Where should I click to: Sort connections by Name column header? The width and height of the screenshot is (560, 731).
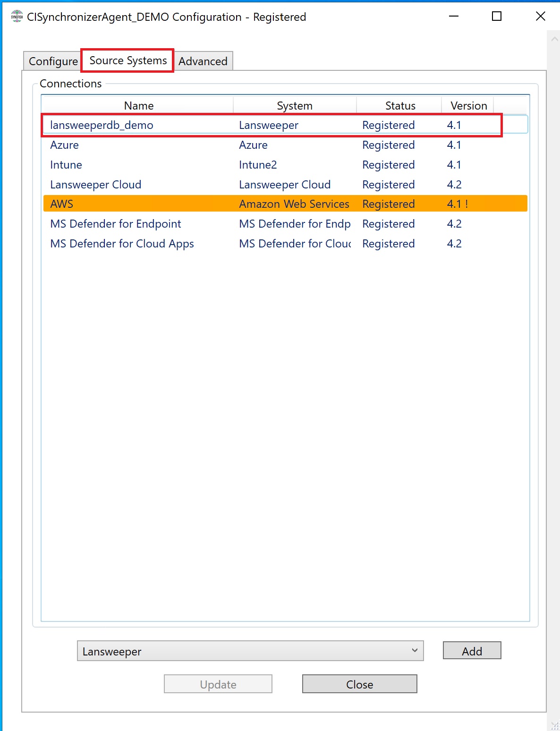pos(138,105)
